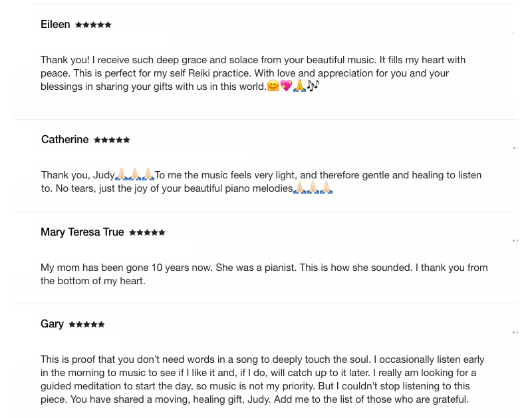Select reviewer name Mary Teresa True
The image size is (532, 418).
pyautogui.click(x=82, y=232)
